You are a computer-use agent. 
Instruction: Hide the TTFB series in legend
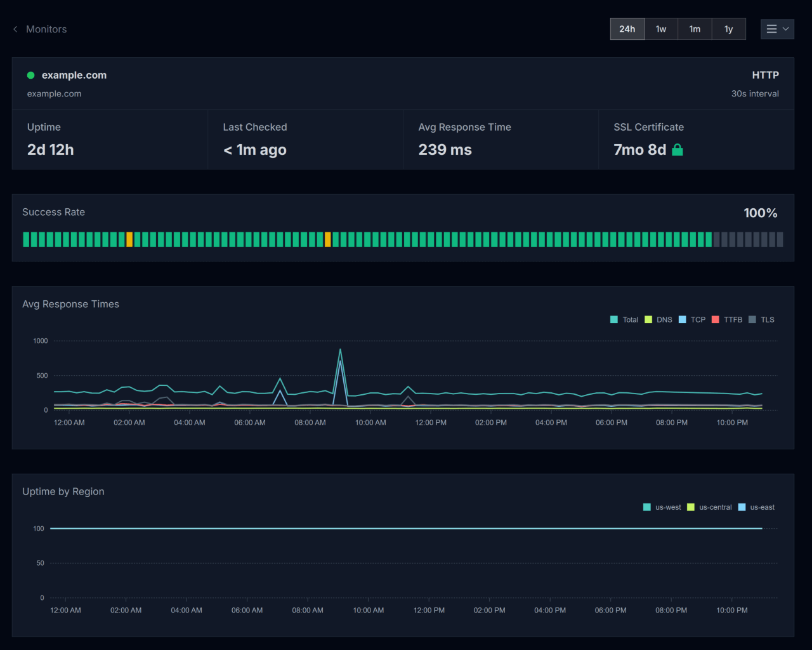pyautogui.click(x=727, y=320)
